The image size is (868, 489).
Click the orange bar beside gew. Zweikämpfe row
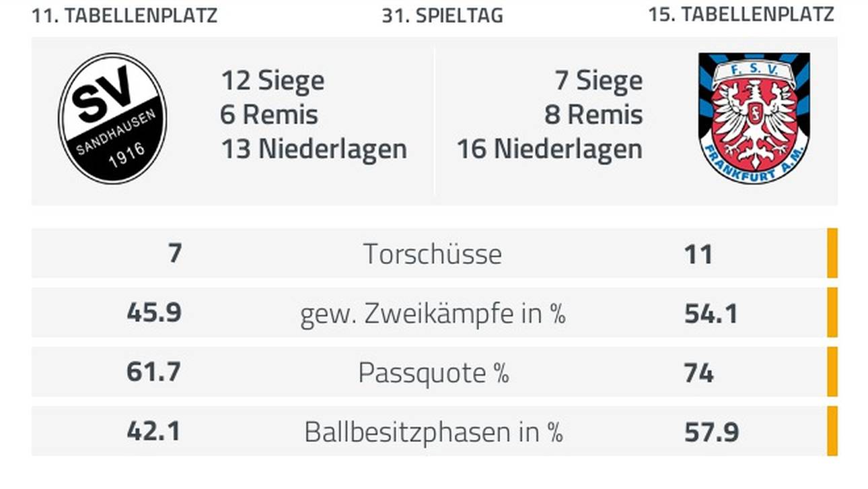tap(832, 313)
